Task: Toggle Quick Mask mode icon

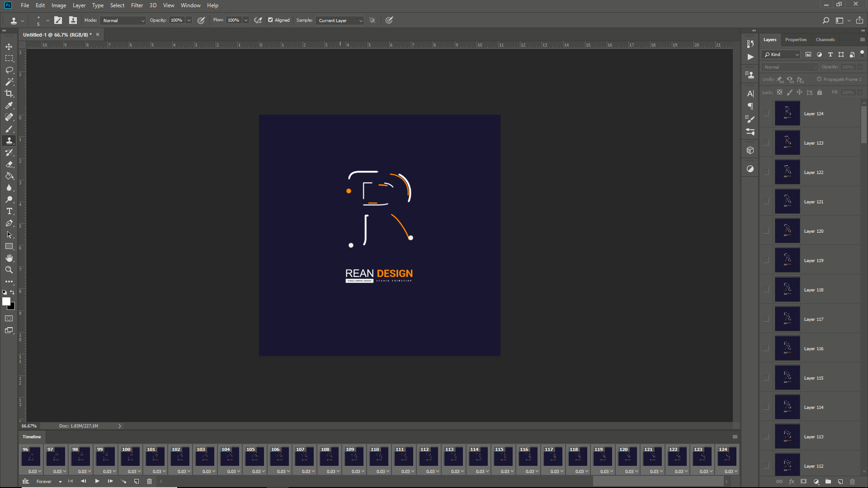Action: 9,319
